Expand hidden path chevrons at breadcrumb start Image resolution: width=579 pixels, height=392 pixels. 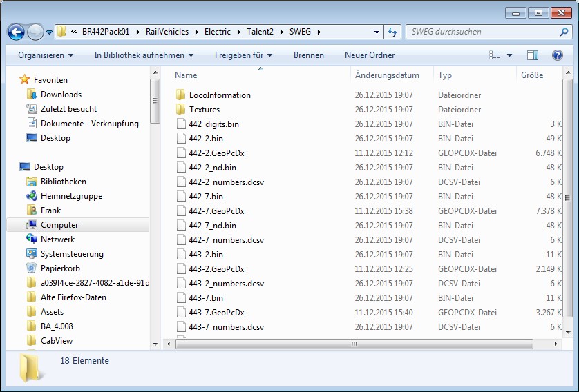pos(74,32)
